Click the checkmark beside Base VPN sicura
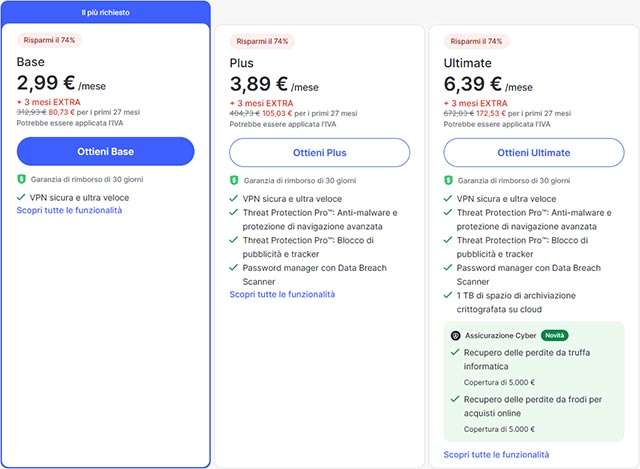640x469 pixels. click(21, 197)
